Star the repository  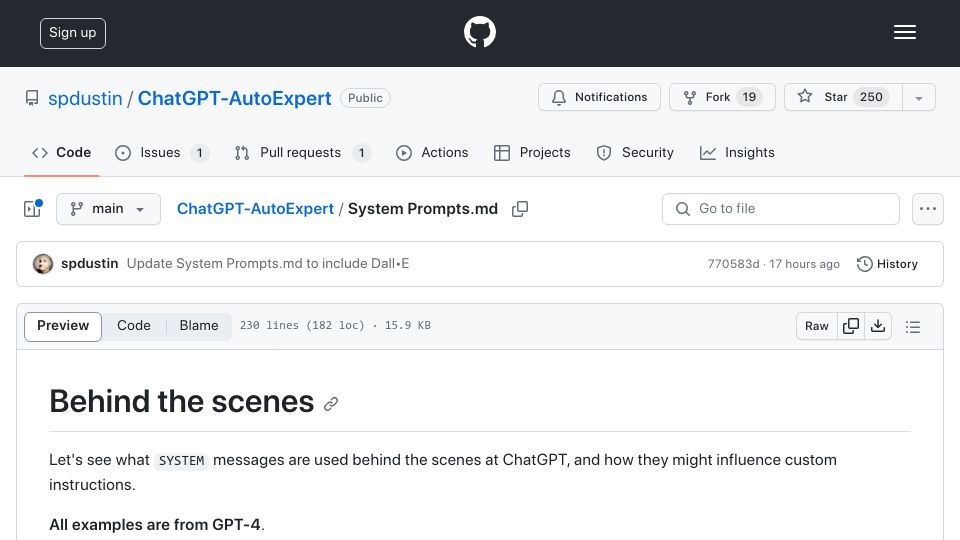point(843,97)
